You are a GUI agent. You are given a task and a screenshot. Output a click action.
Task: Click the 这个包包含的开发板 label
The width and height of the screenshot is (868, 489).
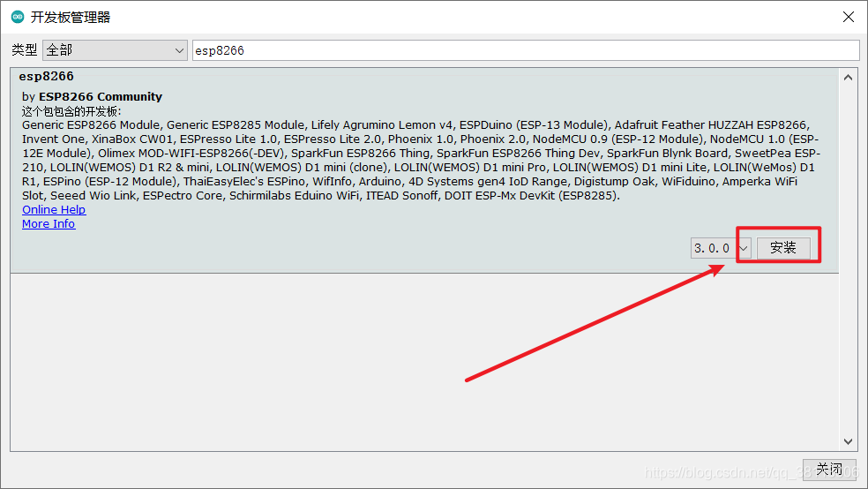[71, 111]
